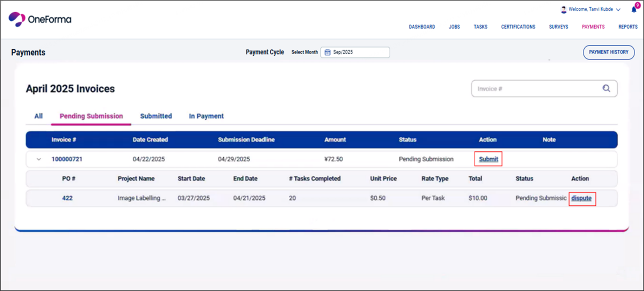Click the OneForma logo

tap(40, 19)
